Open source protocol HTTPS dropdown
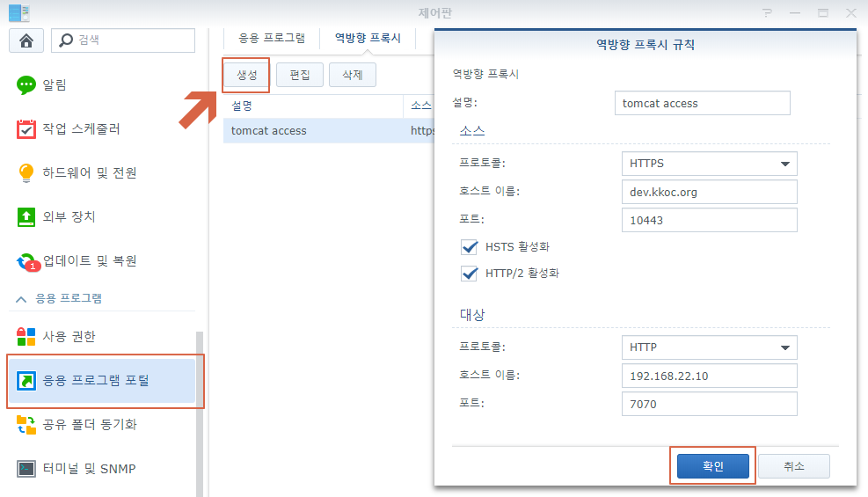This screenshot has width=868, height=497. 708,164
